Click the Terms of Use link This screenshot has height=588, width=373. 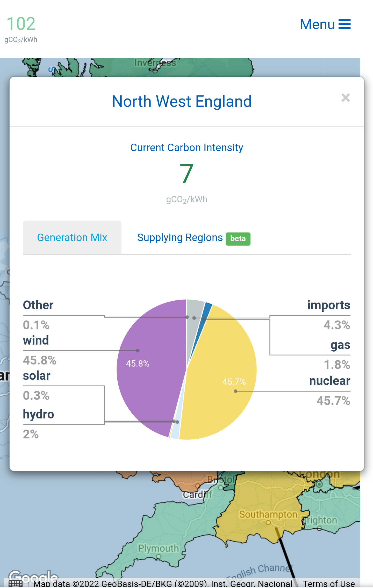coord(328,583)
